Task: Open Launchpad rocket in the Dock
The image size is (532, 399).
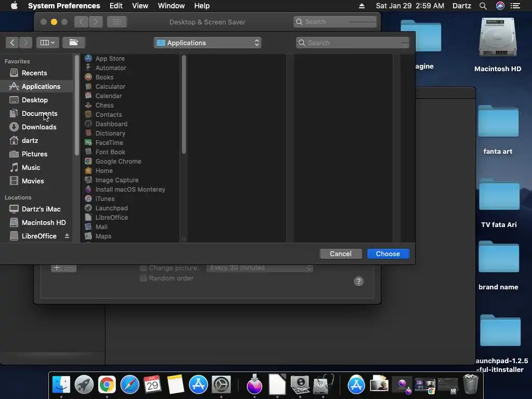Action: click(x=84, y=385)
